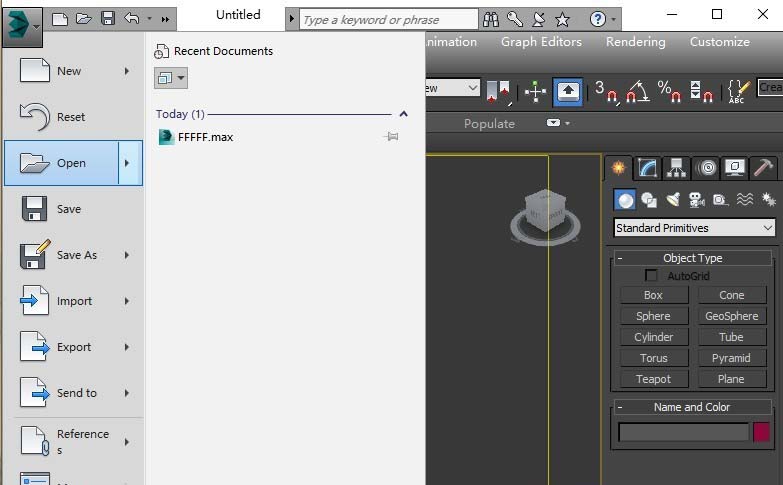Expand the quick access toolbar overflow arrows
The height and width of the screenshot is (485, 783).
click(165, 19)
